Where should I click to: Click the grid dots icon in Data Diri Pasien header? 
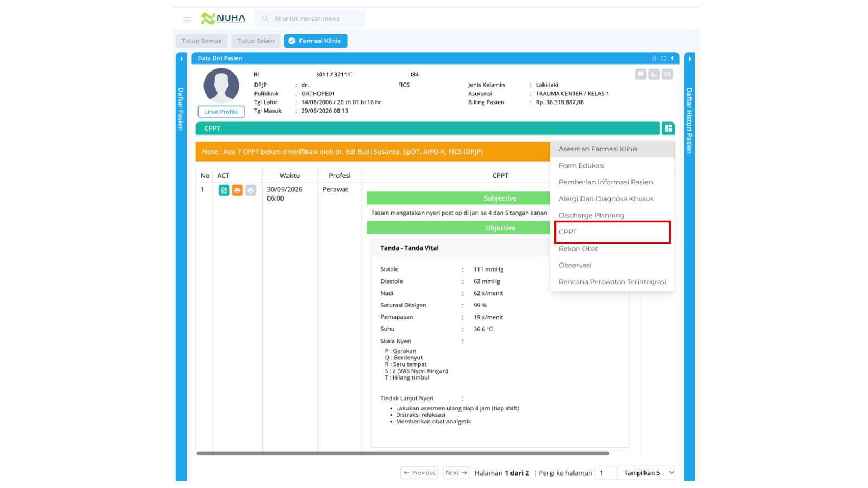pos(654,58)
